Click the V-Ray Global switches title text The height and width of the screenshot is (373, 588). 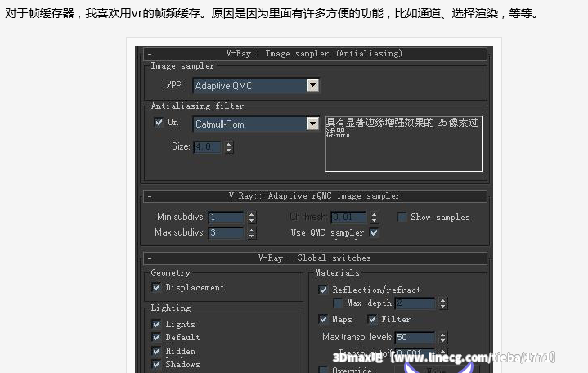click(314, 258)
